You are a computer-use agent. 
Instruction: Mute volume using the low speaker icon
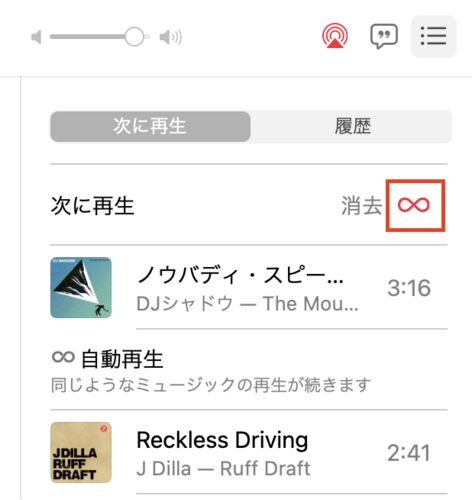36,37
